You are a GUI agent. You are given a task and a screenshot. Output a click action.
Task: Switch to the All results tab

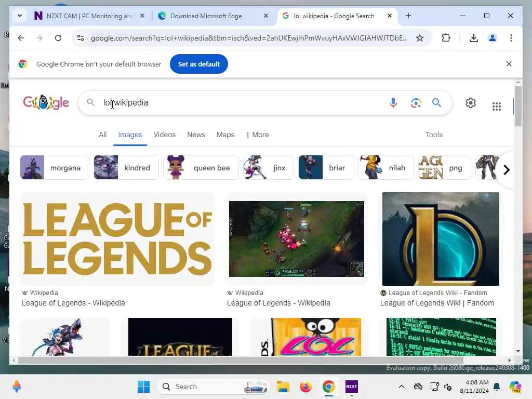pos(102,135)
